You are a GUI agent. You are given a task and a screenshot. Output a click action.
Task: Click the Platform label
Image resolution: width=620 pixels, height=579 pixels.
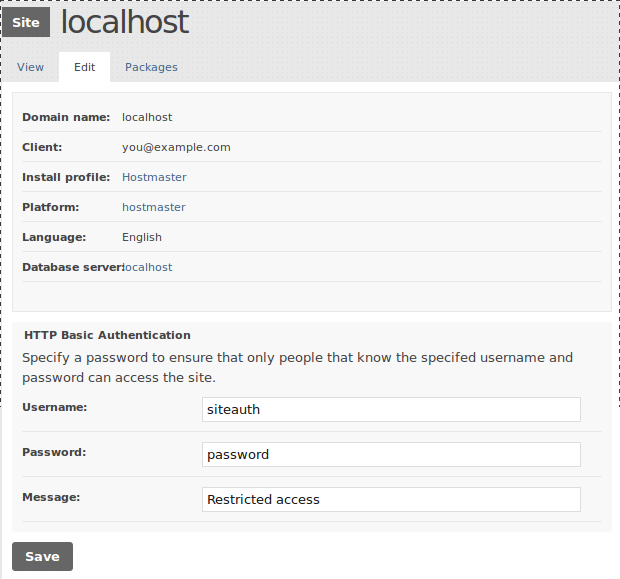tap(51, 207)
